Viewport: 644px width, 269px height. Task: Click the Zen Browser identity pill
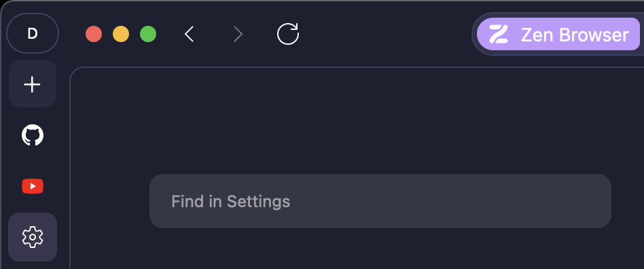click(x=558, y=34)
